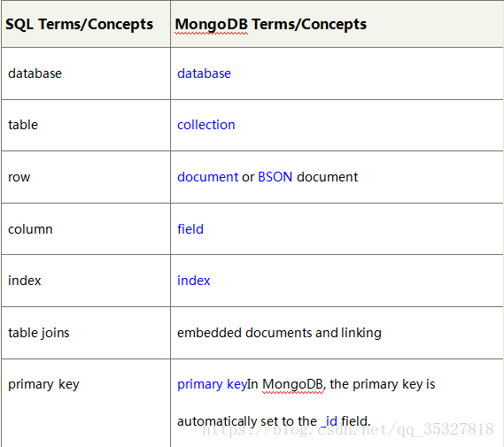
Task: Click the blue document link
Action: coord(207,177)
